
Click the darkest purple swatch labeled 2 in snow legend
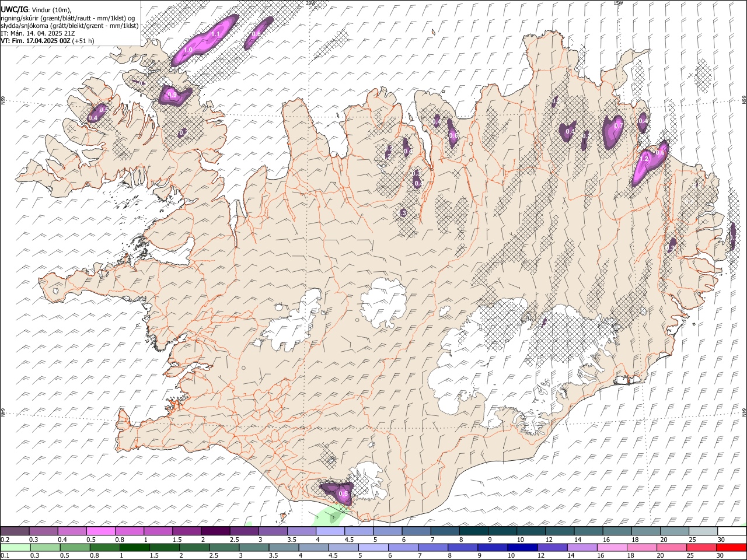[215, 531]
